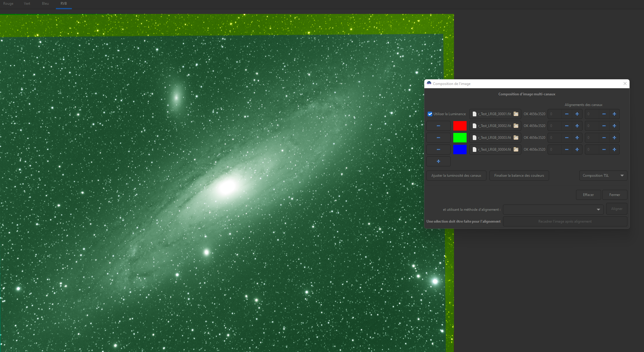Switch to the Vert tab

[27, 4]
